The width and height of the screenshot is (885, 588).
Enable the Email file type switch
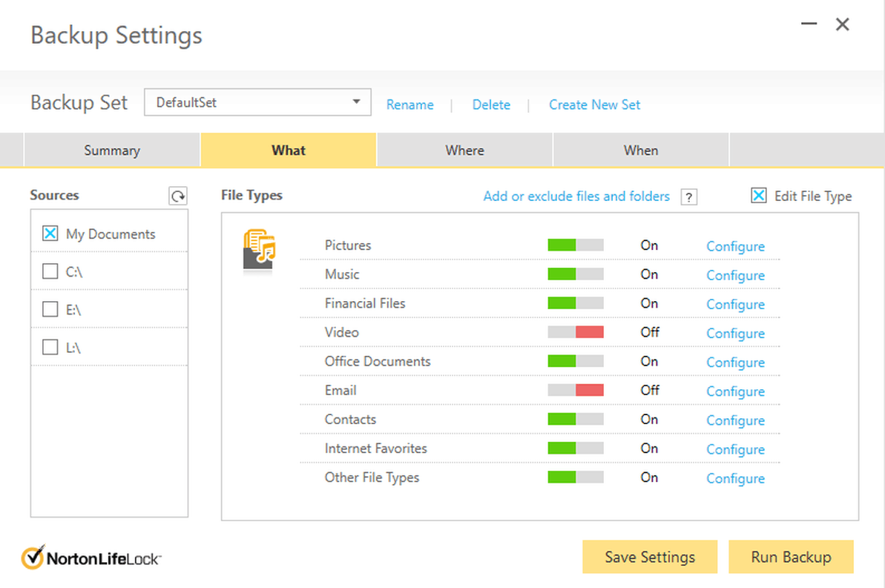tap(576, 390)
